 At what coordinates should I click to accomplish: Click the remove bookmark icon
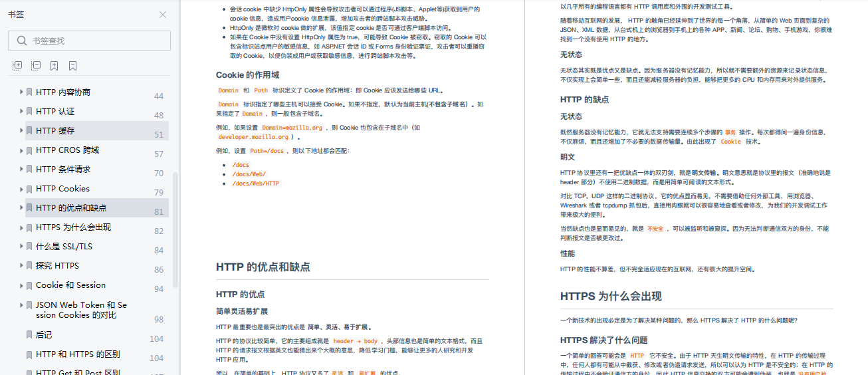(x=72, y=66)
